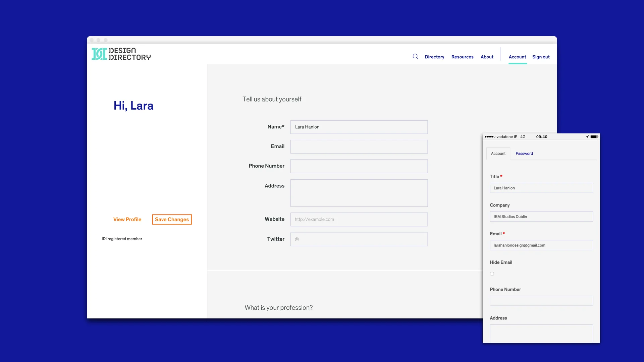Click the mobile Title field
Screen dimensions: 644x362
click(541, 188)
